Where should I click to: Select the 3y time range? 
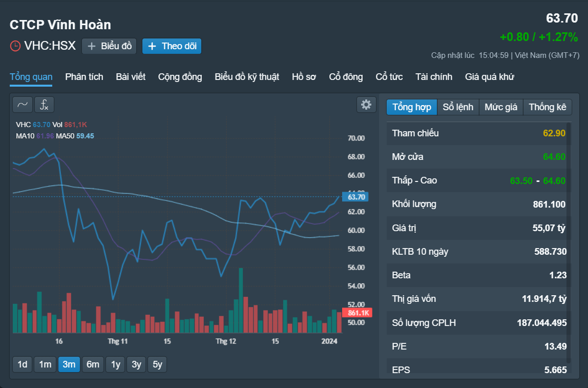click(x=136, y=364)
